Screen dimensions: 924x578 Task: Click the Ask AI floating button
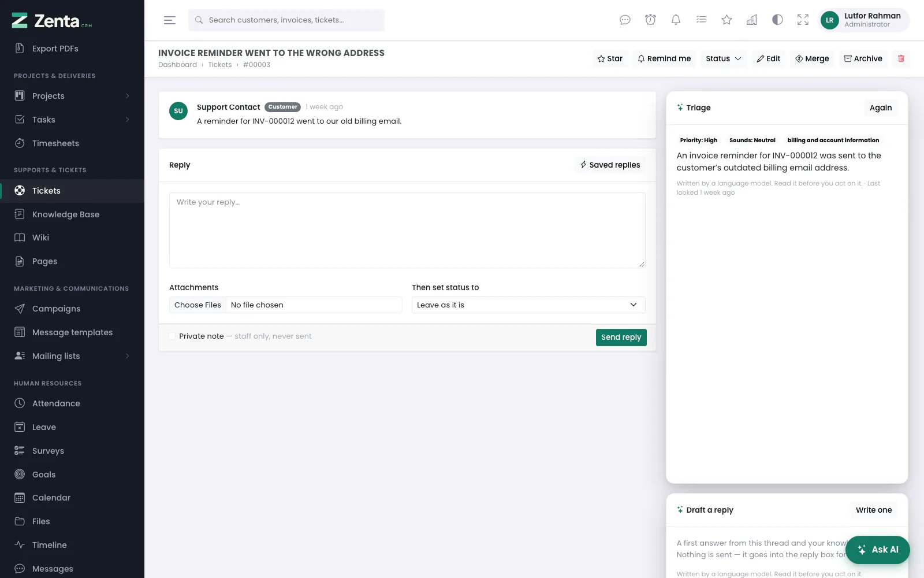[878, 550]
